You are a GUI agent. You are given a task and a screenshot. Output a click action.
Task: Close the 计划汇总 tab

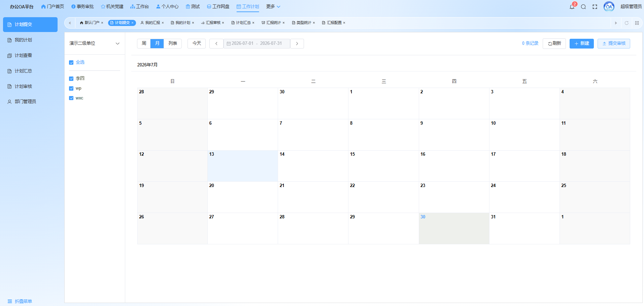pyautogui.click(x=253, y=23)
